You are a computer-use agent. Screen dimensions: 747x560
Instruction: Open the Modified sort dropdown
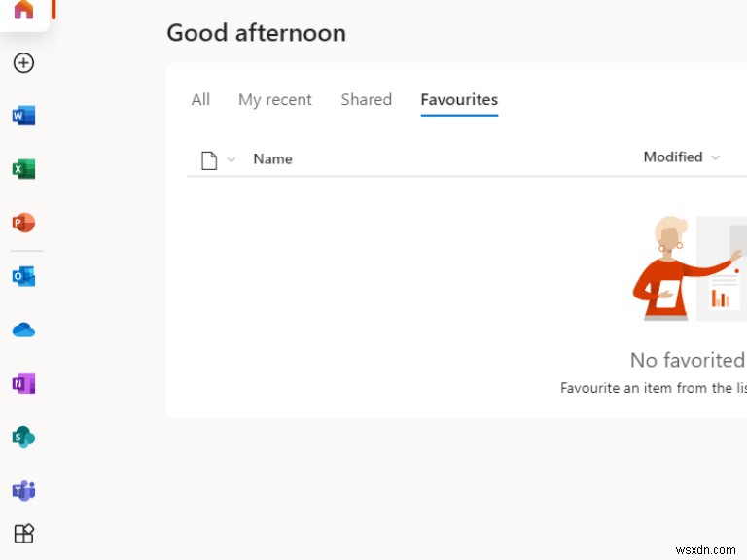[682, 157]
